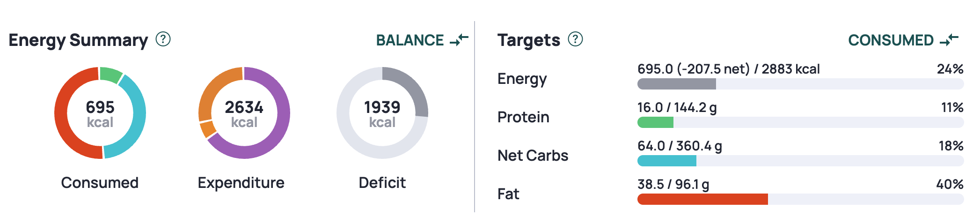Select the Deficit donut chart
Viewport: 980px width, 224px height.
[x=382, y=113]
